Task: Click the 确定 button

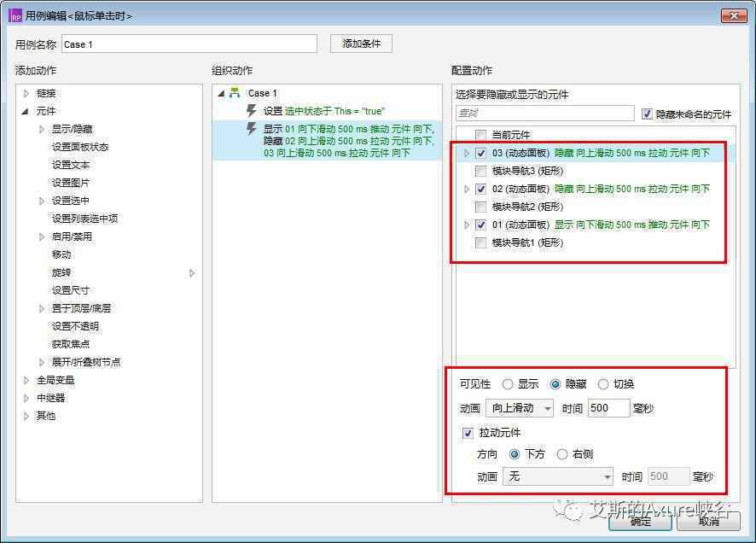Action: coord(640,522)
